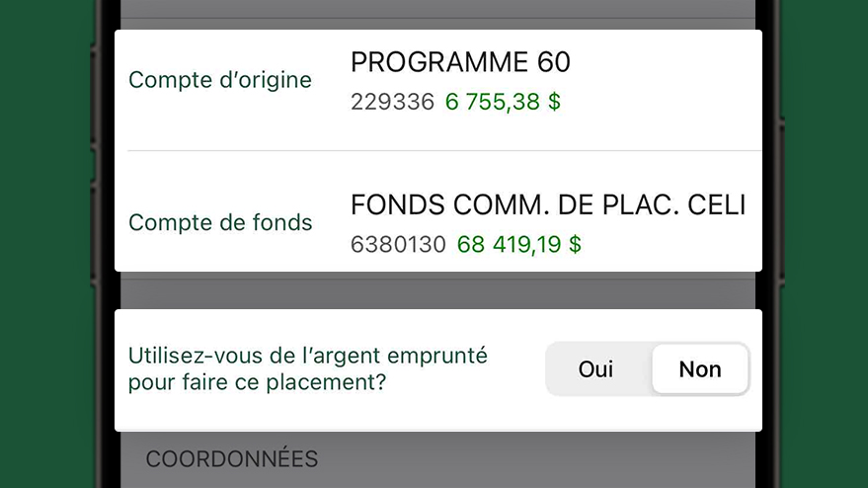Select the "Non" segmented option
Viewport: 868px width, 488px height.
click(x=700, y=368)
